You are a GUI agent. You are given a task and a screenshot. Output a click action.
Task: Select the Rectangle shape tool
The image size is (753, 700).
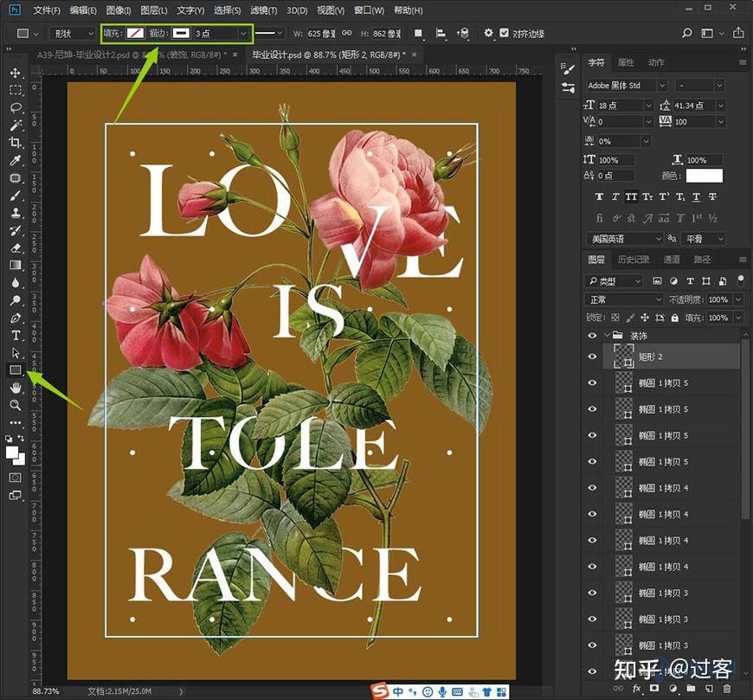16,369
